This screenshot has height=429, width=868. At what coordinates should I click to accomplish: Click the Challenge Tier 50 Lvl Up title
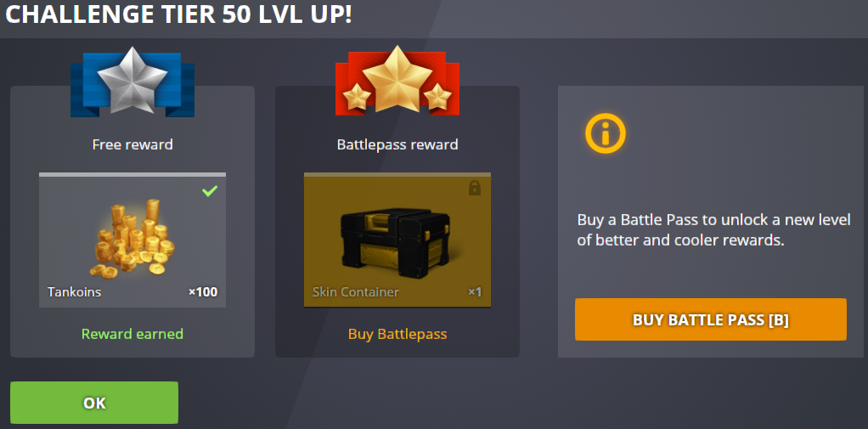pyautogui.click(x=178, y=15)
